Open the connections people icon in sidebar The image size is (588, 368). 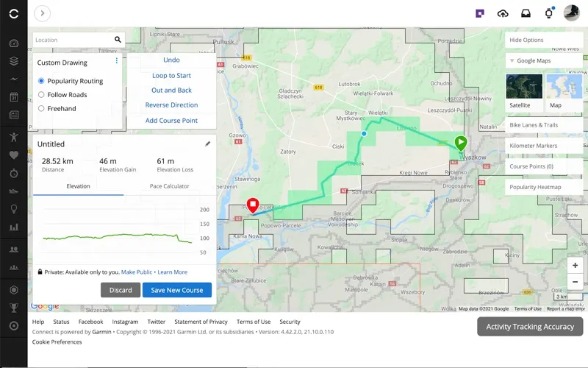tap(14, 250)
